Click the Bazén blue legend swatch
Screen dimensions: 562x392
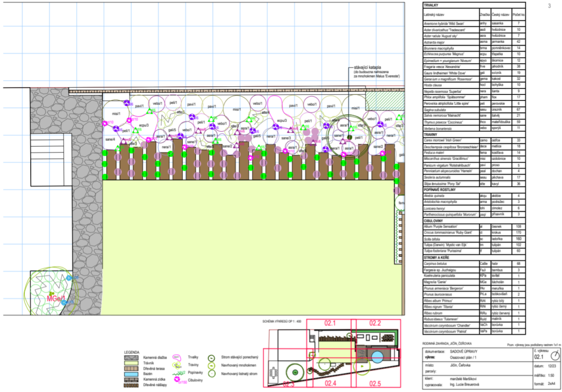click(132, 373)
